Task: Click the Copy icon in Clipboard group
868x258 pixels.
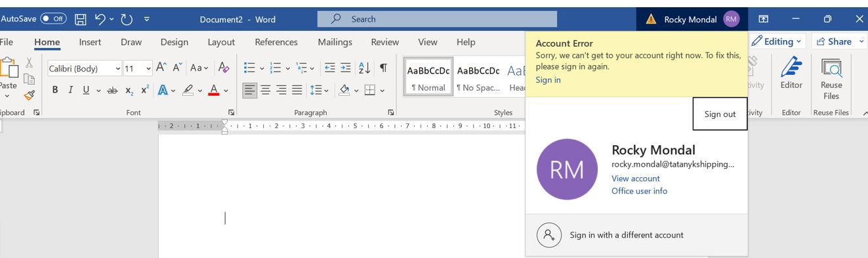Action: point(29,79)
